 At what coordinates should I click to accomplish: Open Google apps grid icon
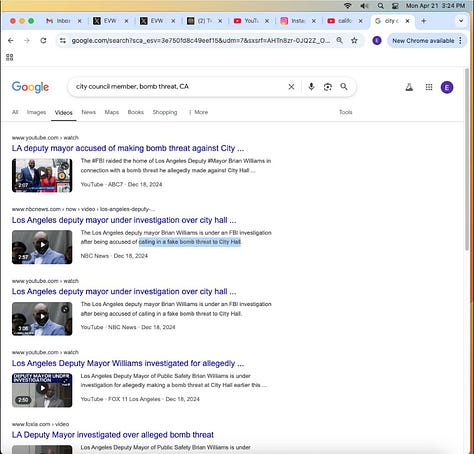(x=429, y=87)
